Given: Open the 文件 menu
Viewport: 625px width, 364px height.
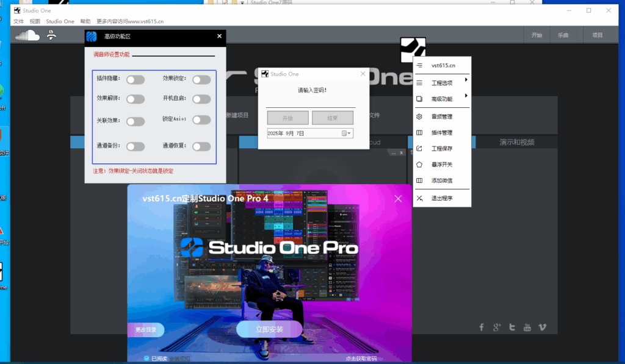Looking at the screenshot, I should coord(18,21).
